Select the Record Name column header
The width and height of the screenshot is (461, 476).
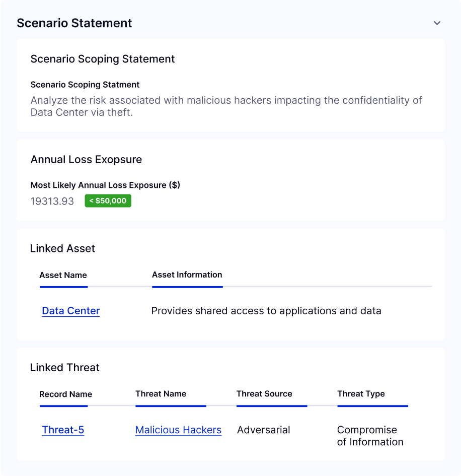[x=65, y=394]
